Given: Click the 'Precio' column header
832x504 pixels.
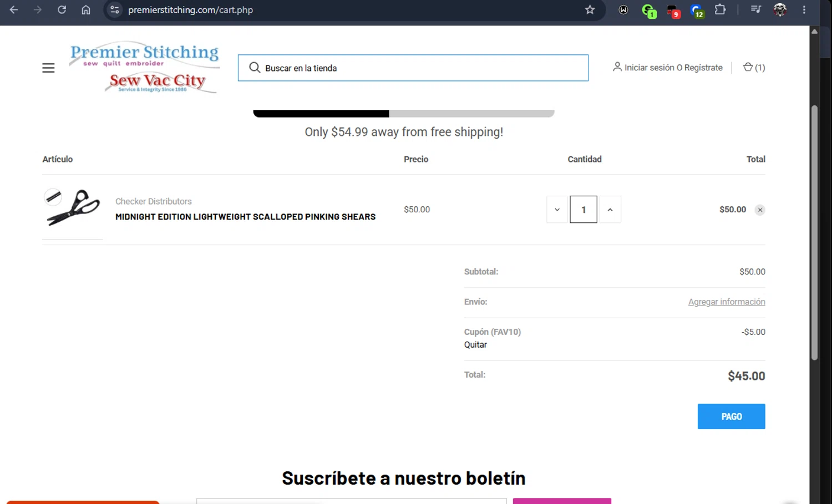Looking at the screenshot, I should [x=416, y=159].
